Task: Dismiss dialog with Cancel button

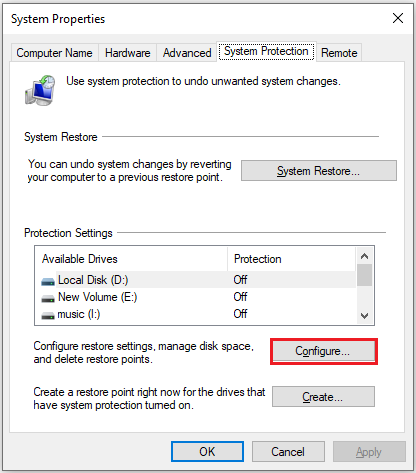Action: [288, 452]
